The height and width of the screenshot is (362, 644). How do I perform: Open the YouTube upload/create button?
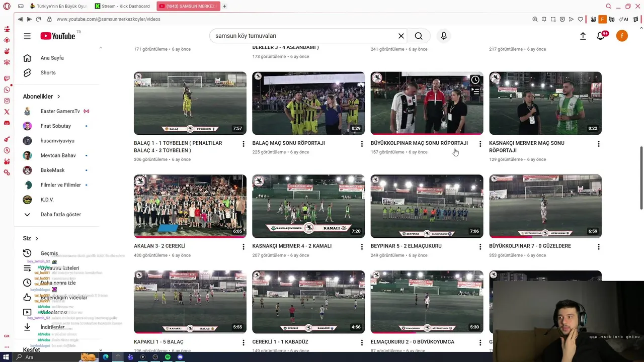coord(583,36)
